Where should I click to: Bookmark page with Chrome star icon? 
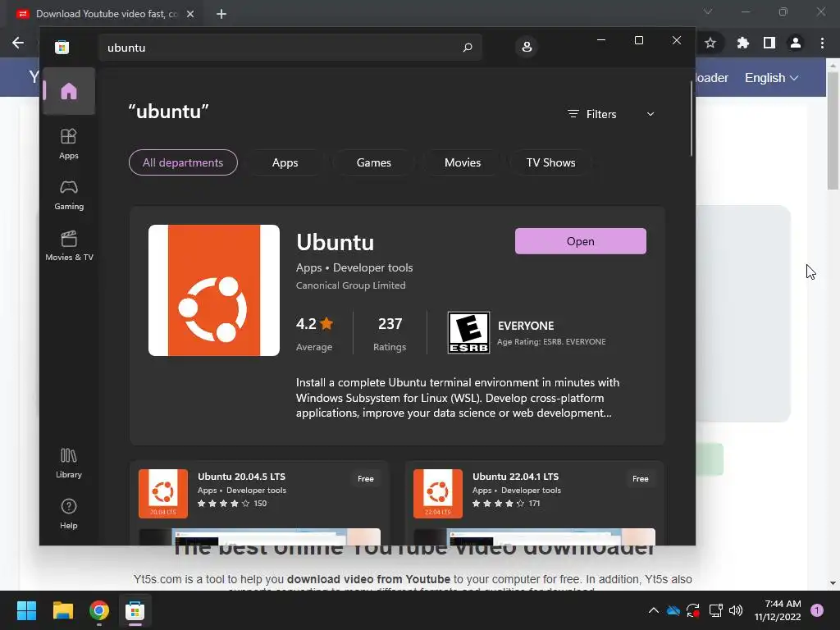click(x=710, y=43)
